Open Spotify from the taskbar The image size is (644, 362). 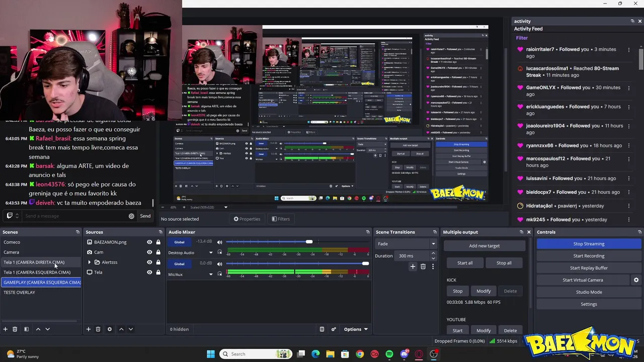pos(389,354)
